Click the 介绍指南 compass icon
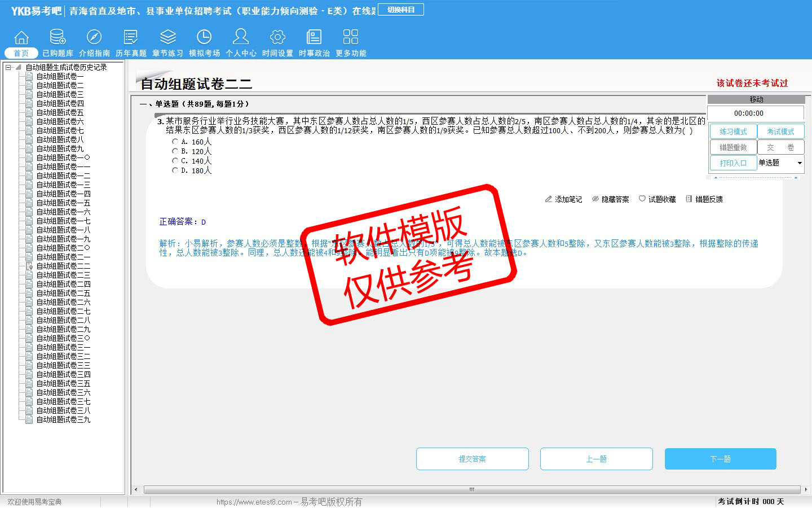 tap(94, 37)
